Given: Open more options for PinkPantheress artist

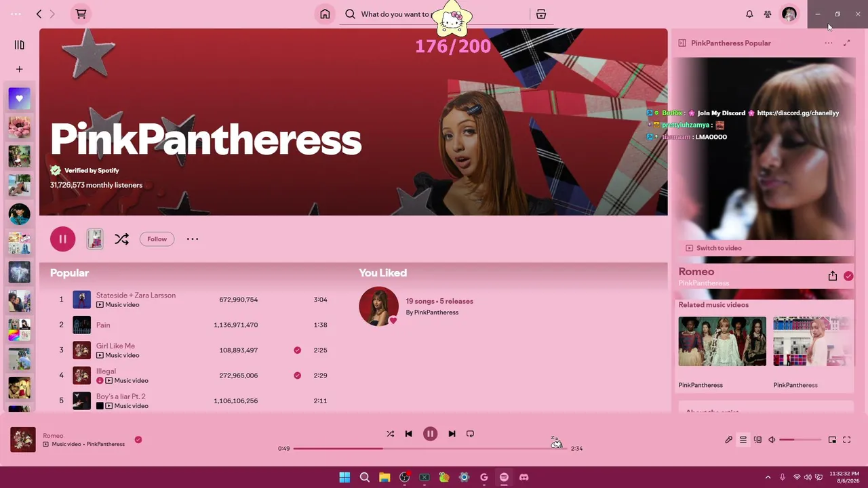Looking at the screenshot, I should pyautogui.click(x=193, y=239).
